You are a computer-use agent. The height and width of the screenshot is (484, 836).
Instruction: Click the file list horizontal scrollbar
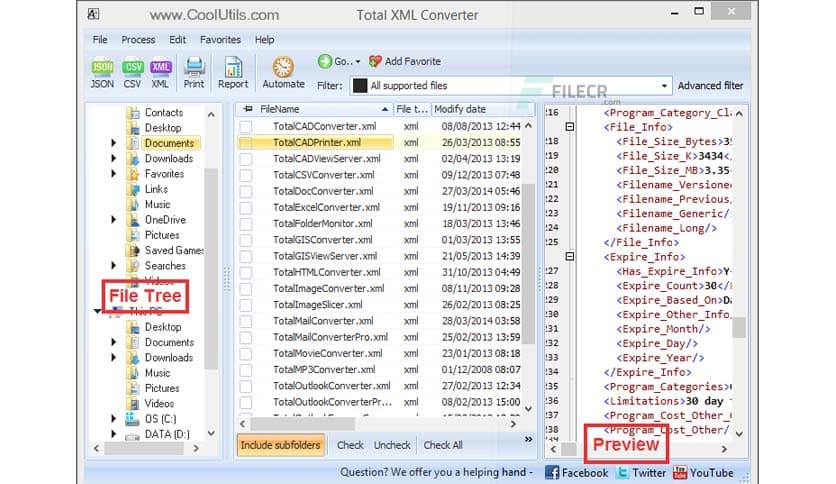(x=302, y=424)
